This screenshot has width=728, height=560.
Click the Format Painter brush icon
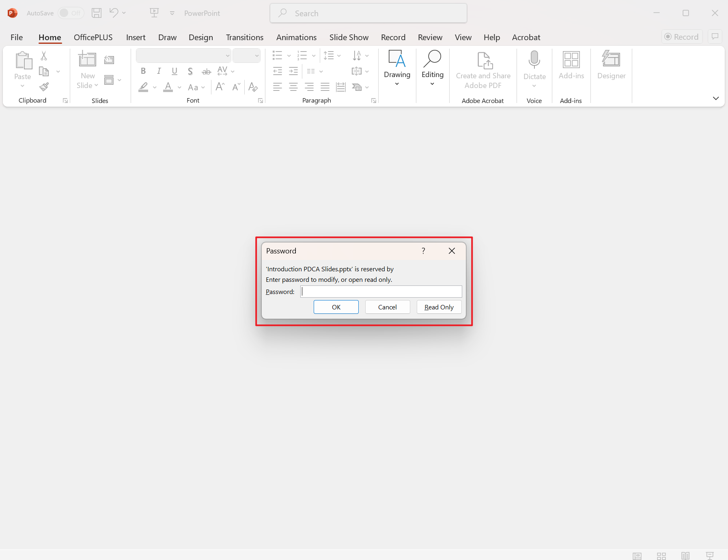[44, 87]
